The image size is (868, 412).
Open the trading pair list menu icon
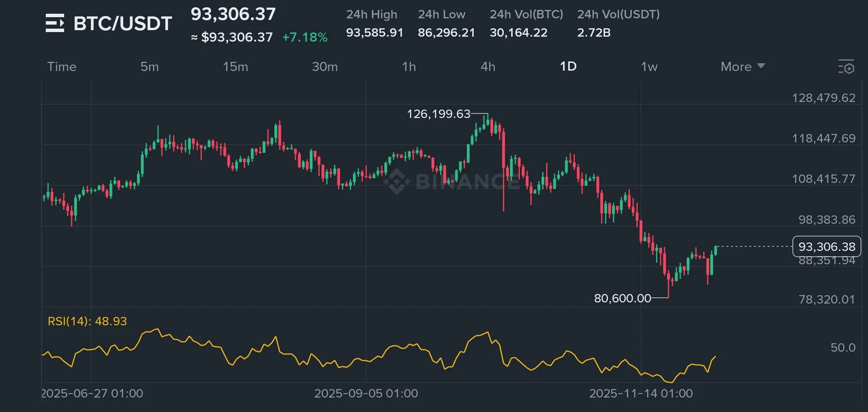(x=55, y=23)
